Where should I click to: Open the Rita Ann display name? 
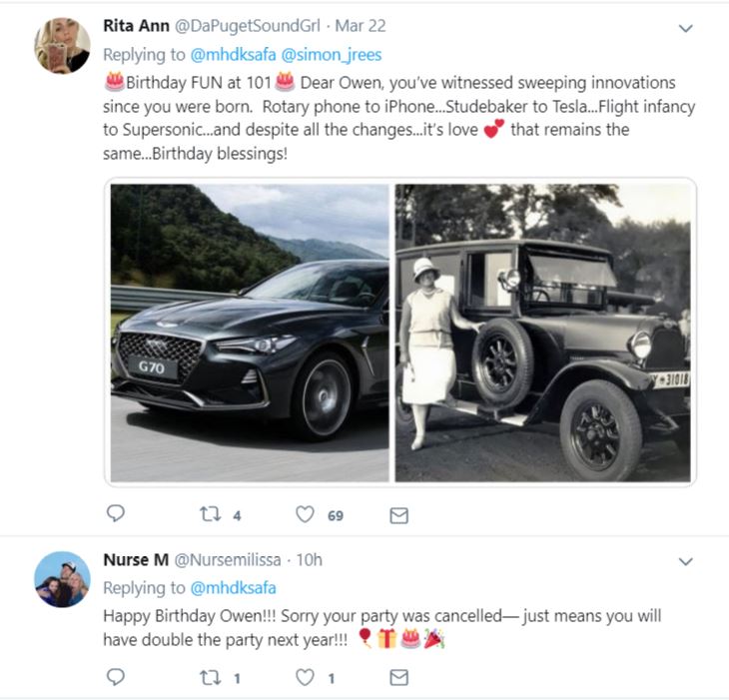click(136, 26)
